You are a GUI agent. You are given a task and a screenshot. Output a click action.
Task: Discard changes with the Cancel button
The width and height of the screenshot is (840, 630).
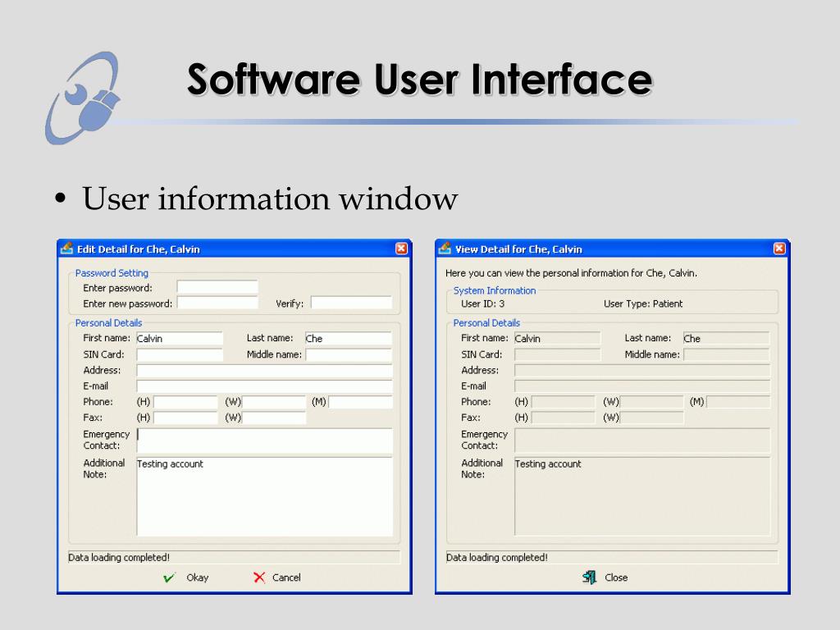click(x=277, y=577)
